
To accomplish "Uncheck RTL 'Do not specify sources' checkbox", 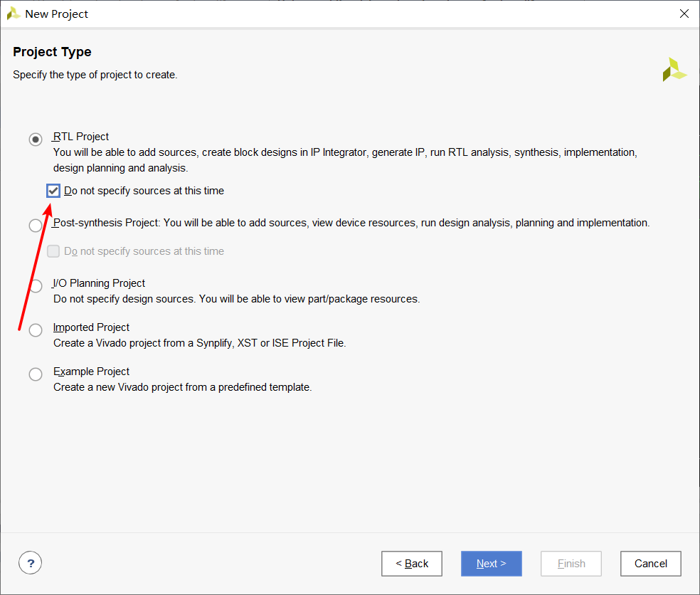I will 53,191.
